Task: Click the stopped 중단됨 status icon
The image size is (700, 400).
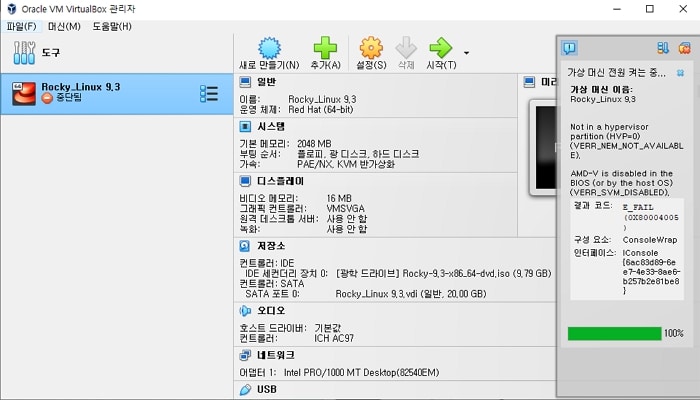Action: [47, 98]
